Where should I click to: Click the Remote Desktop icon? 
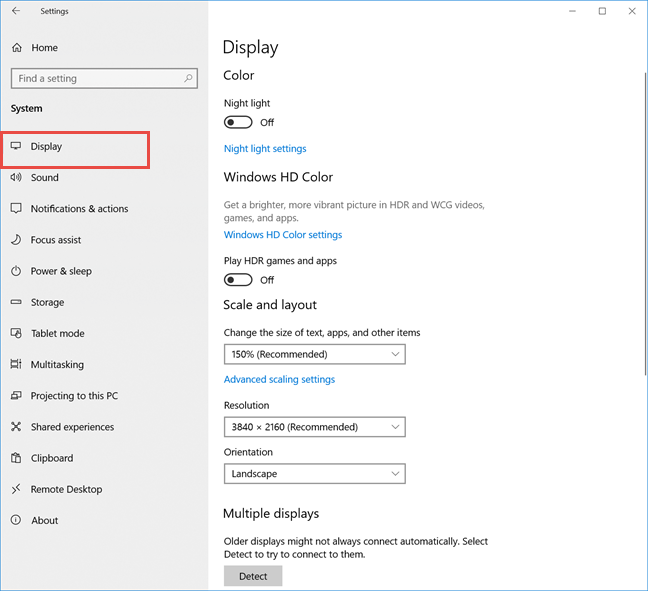(16, 489)
